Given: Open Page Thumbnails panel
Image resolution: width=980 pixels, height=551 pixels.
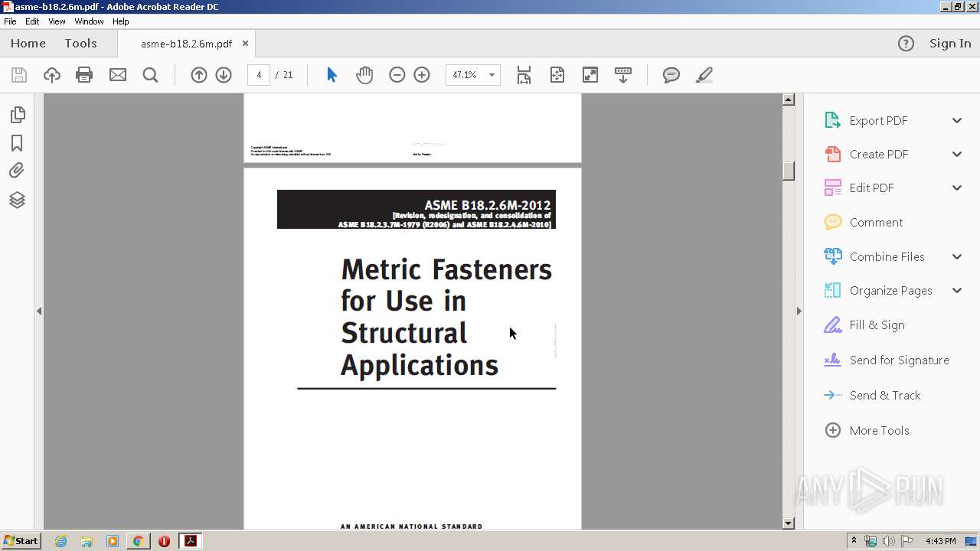Looking at the screenshot, I should coord(17,115).
